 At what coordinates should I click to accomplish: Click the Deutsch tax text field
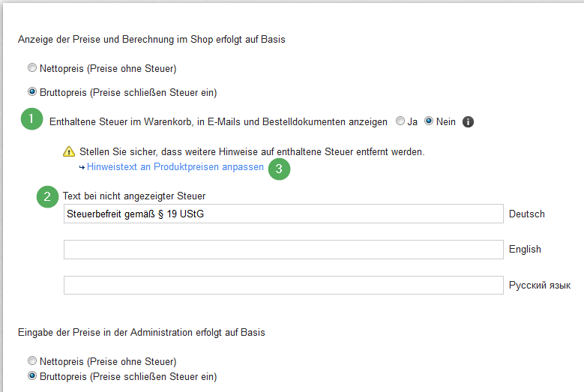[283, 214]
